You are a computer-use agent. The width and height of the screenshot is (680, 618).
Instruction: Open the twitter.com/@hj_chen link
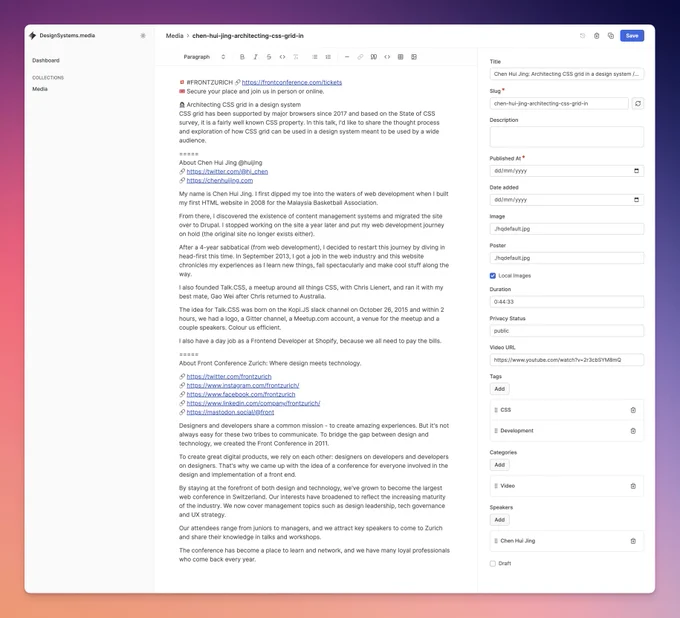pyautogui.click(x=227, y=172)
